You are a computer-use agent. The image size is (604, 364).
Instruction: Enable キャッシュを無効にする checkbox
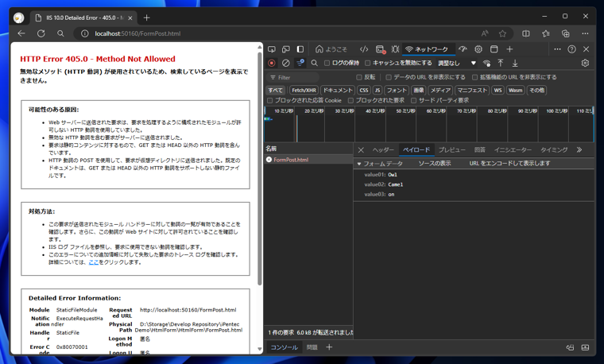(x=367, y=63)
